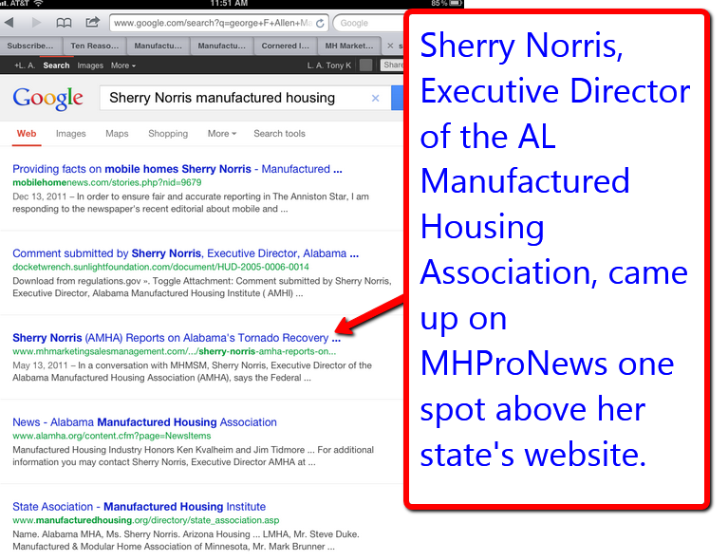Screen dimensions: 728x560
Task: Expand the More dropdown under search box
Action: 222,134
